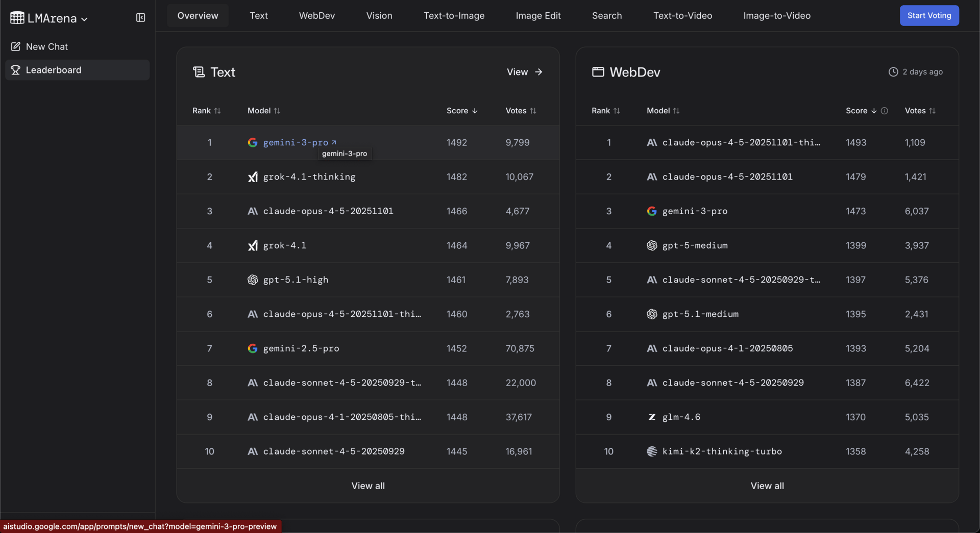The image size is (980, 533).
Task: Open the Image-to-Video tab
Action: click(777, 16)
